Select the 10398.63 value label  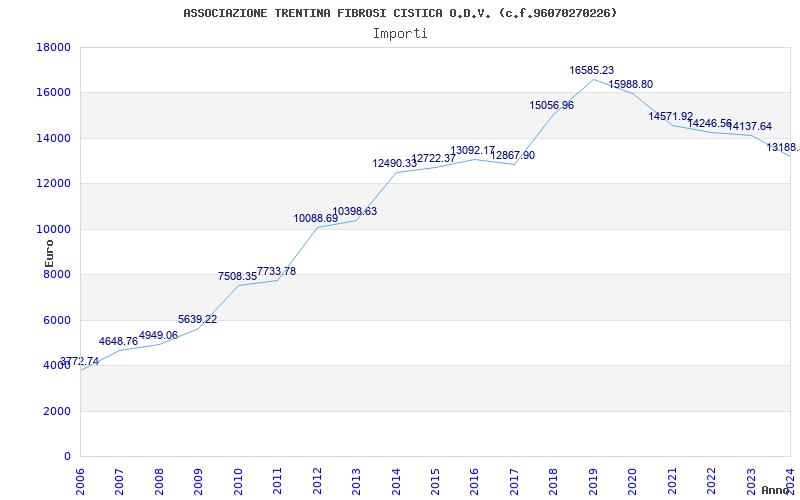coord(355,211)
